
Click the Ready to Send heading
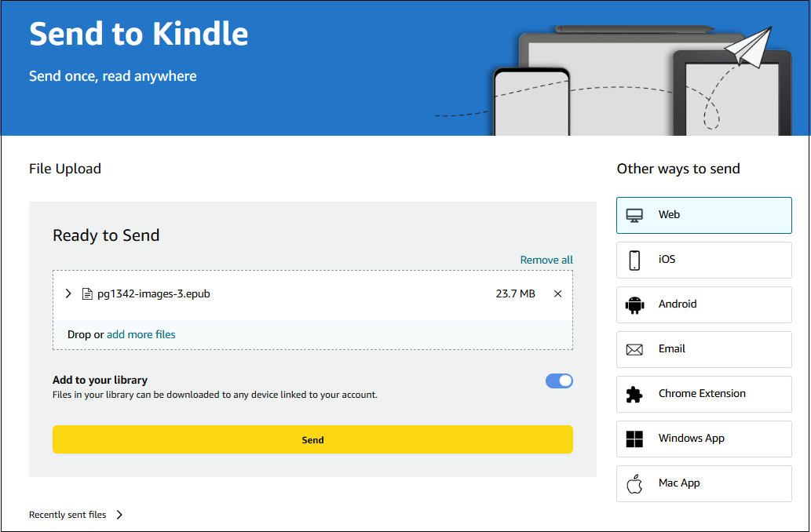point(106,235)
